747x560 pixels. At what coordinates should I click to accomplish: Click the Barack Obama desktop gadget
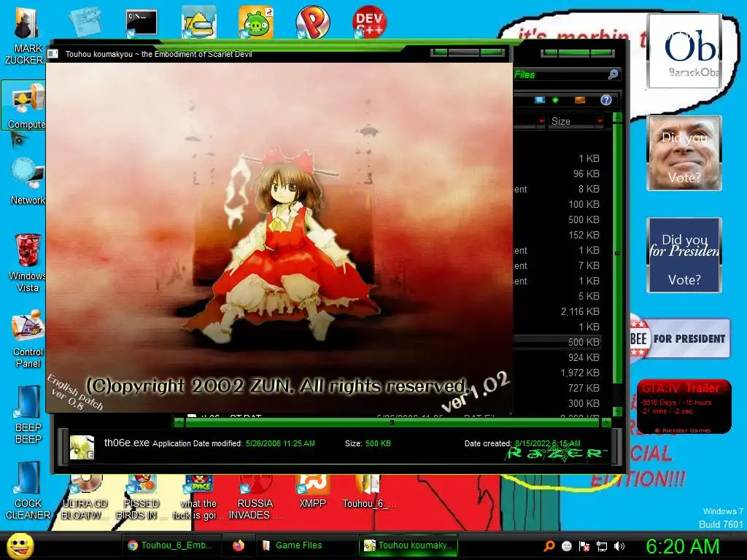[684, 51]
